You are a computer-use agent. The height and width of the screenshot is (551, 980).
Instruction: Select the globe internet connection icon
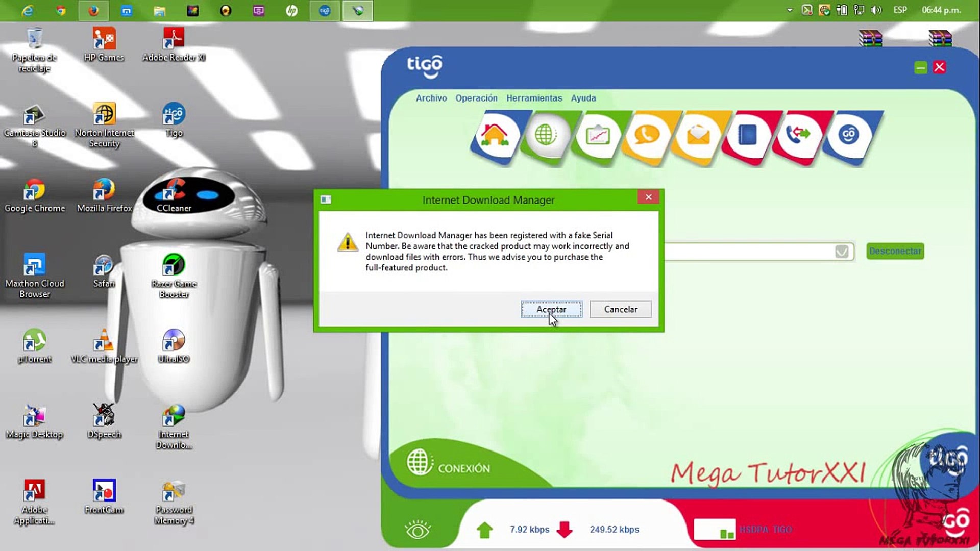pos(546,136)
